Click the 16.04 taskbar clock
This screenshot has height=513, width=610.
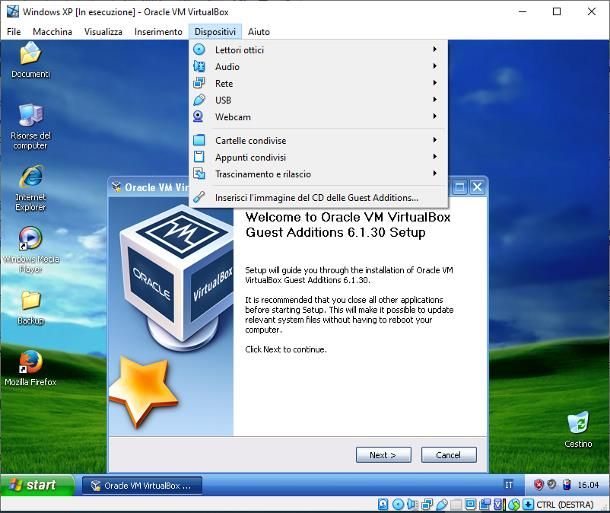coord(588,485)
